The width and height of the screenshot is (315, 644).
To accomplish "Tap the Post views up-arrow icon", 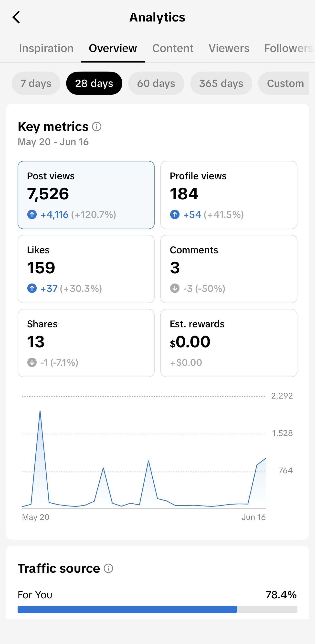I will pos(32,214).
